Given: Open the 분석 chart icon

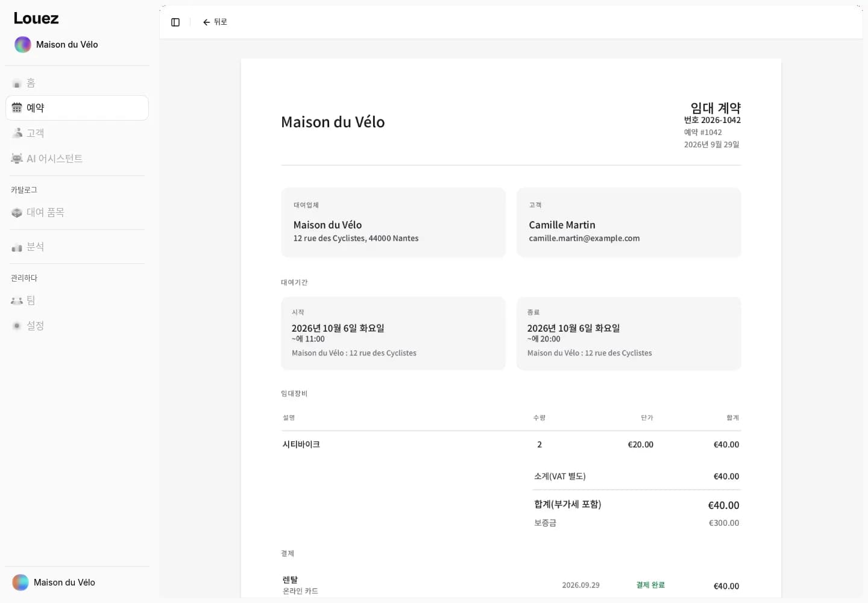Looking at the screenshot, I should pos(17,247).
